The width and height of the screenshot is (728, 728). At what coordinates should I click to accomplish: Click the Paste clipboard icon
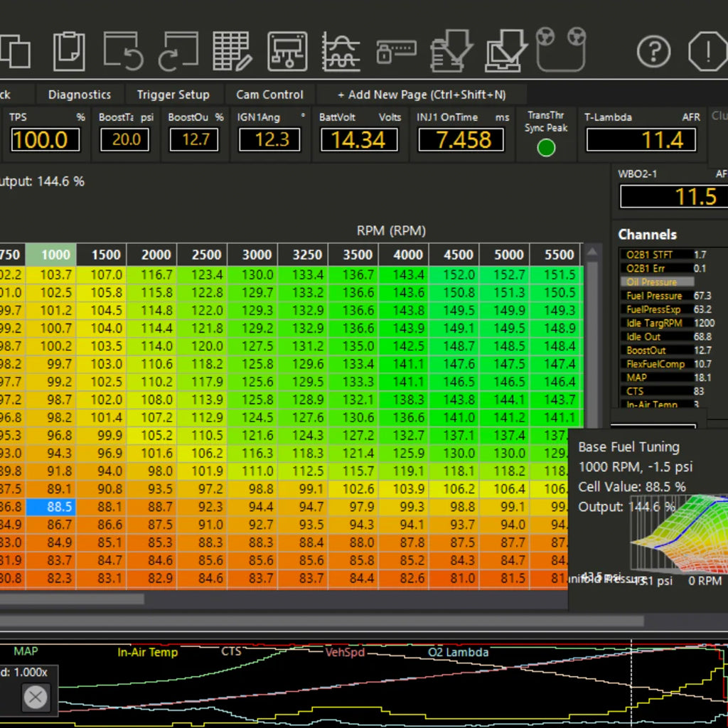(x=69, y=51)
